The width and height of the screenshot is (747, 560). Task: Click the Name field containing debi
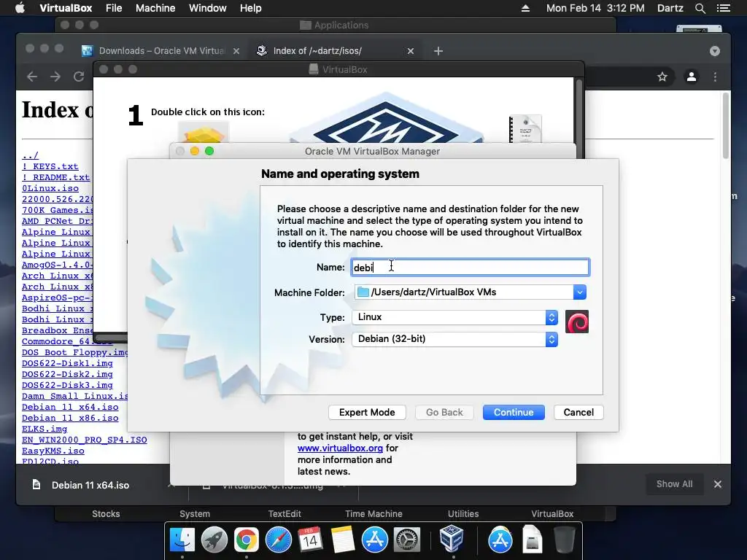(x=471, y=267)
